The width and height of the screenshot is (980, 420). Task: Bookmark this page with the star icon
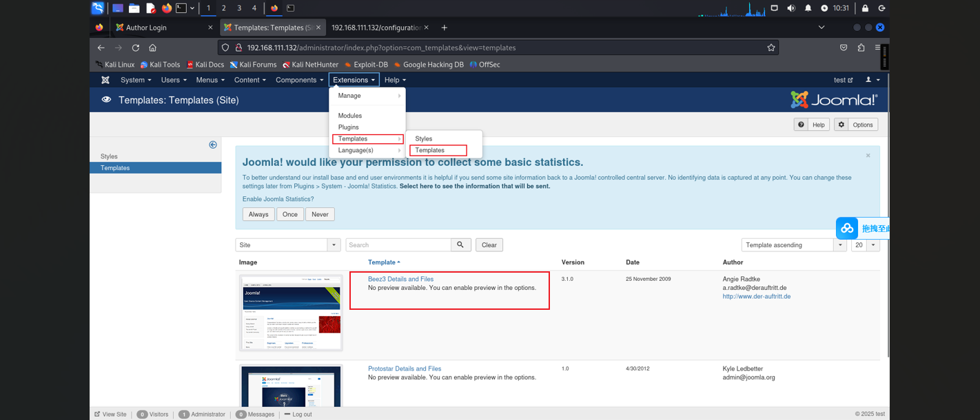[771, 48]
